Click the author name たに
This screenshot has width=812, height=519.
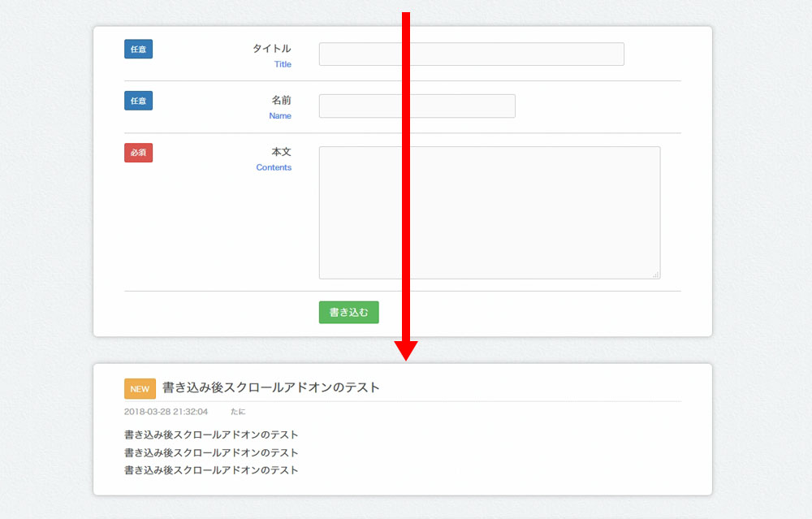click(238, 411)
